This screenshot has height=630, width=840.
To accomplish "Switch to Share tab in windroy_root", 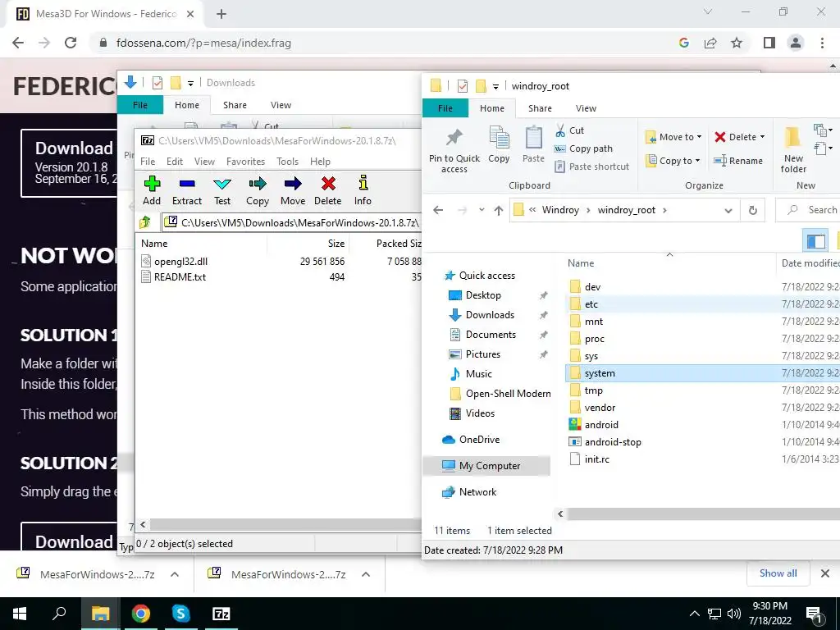I will click(x=540, y=108).
